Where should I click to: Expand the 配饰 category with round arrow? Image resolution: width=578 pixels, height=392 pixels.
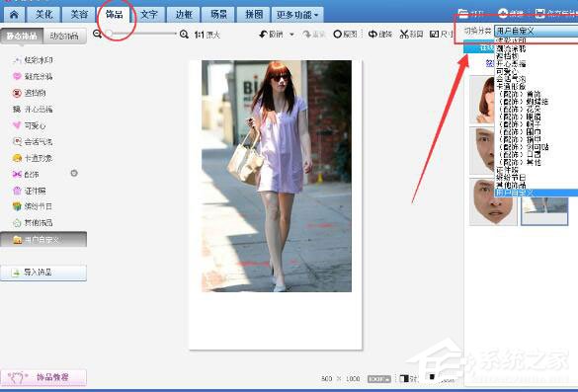tap(74, 173)
